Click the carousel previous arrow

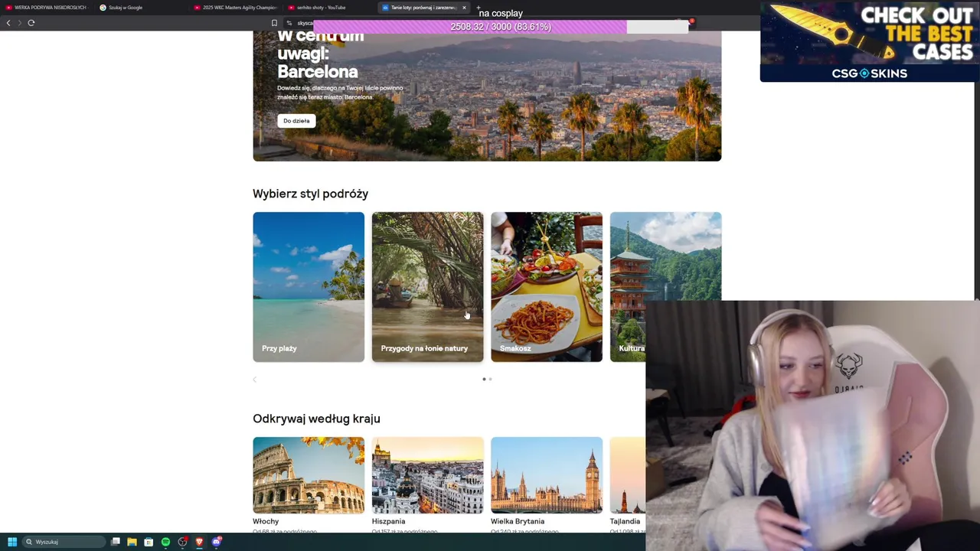255,379
